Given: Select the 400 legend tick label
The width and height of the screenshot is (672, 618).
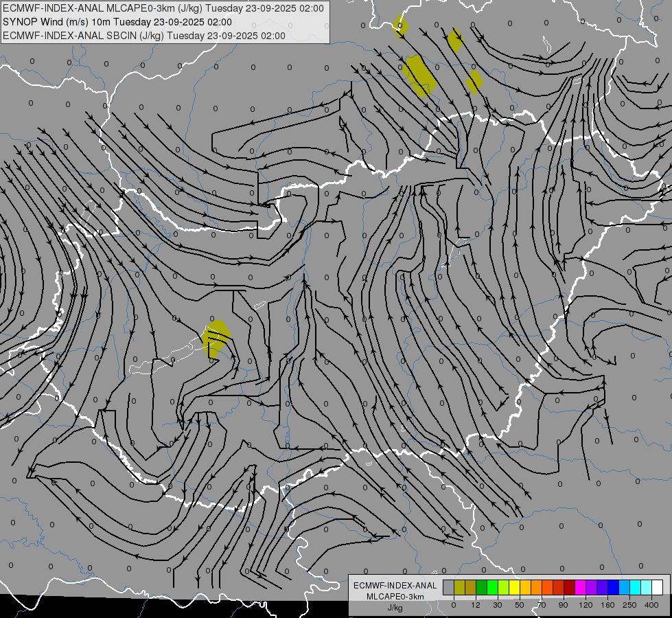Looking at the screenshot, I should pos(651,605).
